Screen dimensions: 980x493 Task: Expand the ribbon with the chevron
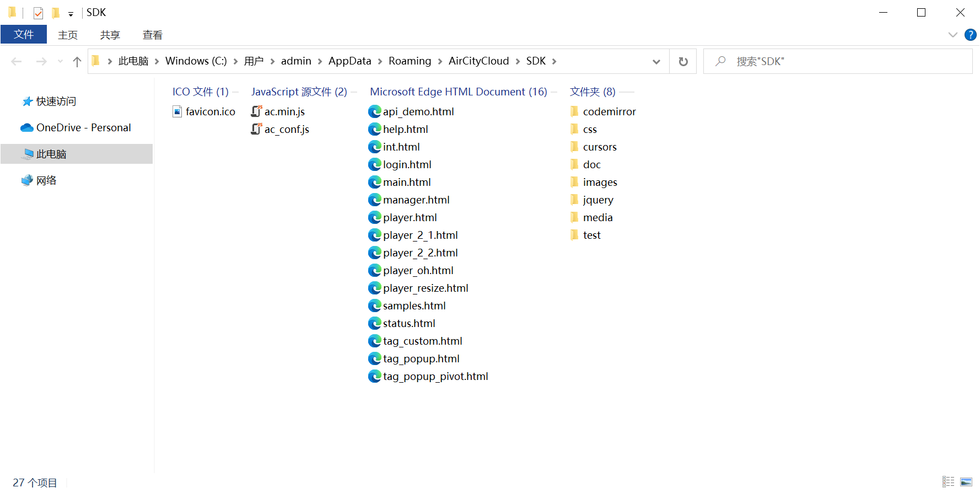952,35
